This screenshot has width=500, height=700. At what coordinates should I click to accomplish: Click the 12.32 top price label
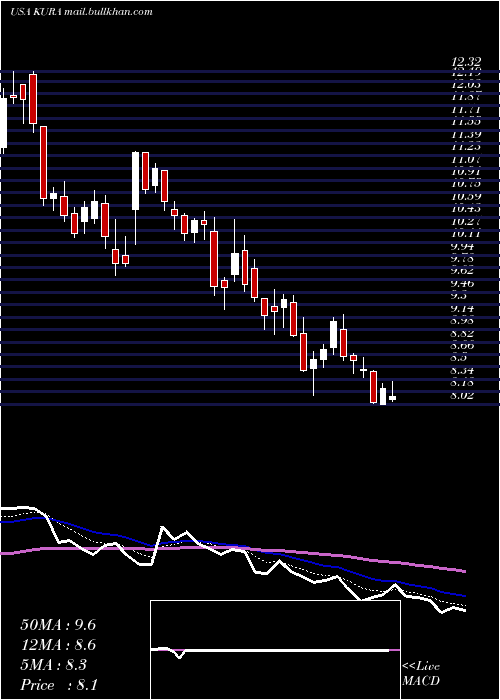pyautogui.click(x=467, y=63)
